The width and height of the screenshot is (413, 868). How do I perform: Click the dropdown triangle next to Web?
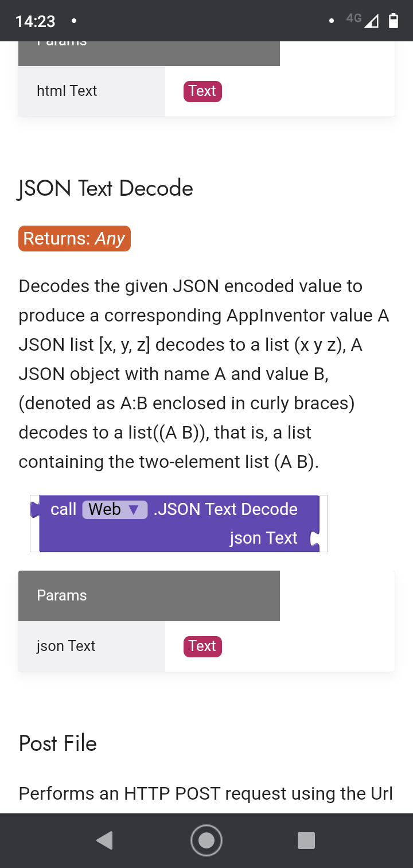tap(134, 510)
